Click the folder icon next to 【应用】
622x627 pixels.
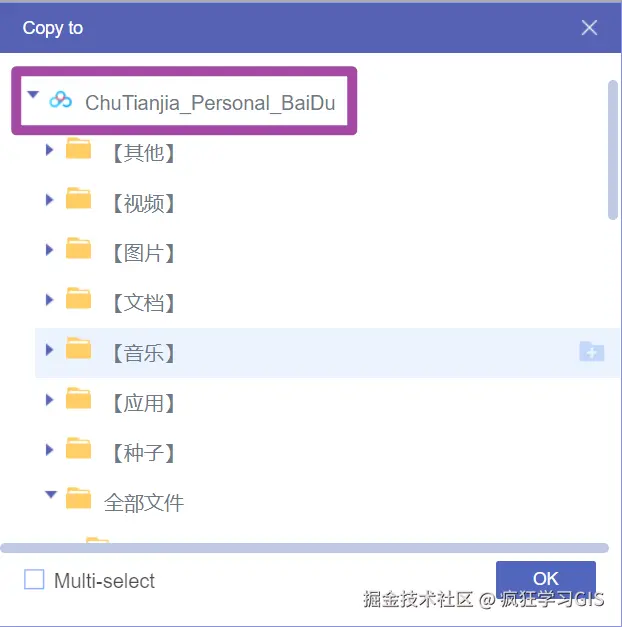point(79,400)
